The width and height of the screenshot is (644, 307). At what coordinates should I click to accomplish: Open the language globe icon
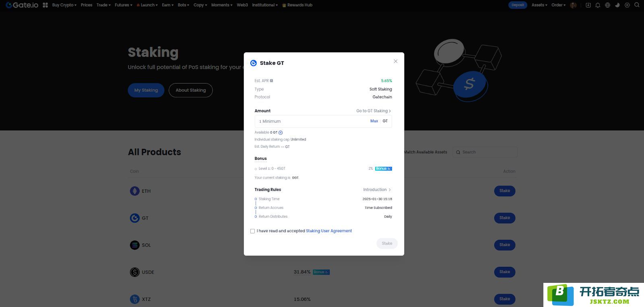coord(607,5)
